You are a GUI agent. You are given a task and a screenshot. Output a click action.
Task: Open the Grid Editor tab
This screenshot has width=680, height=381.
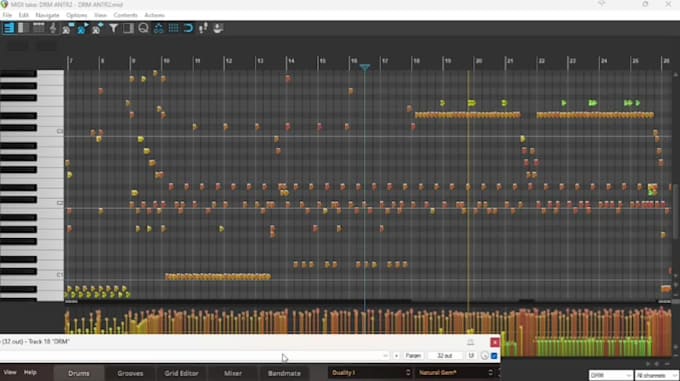pyautogui.click(x=181, y=373)
